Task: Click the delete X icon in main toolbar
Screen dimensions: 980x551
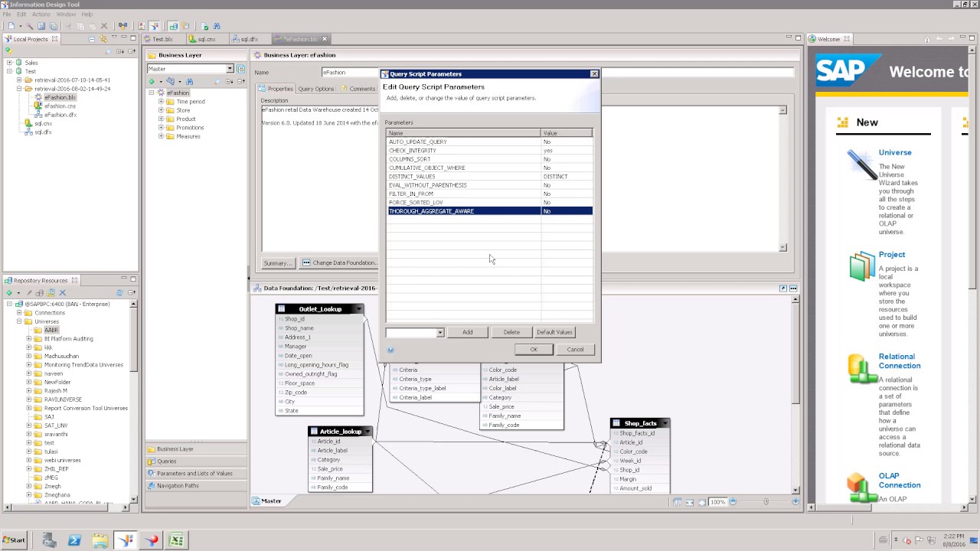Action: [x=104, y=26]
